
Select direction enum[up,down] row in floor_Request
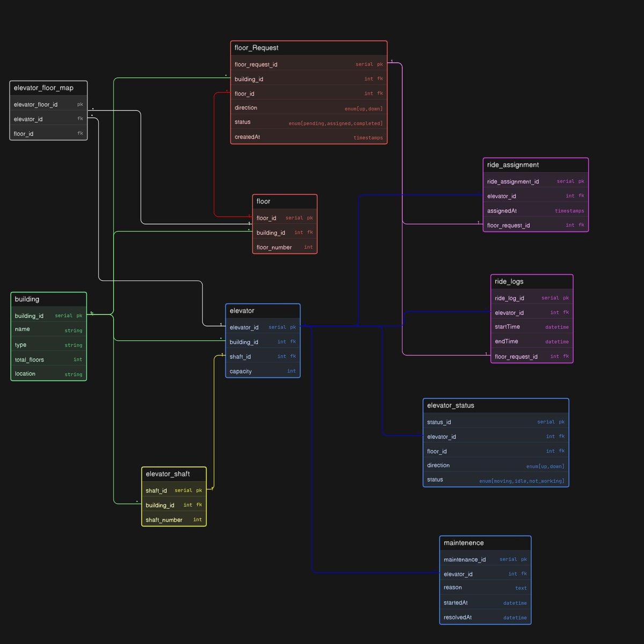pyautogui.click(x=309, y=108)
